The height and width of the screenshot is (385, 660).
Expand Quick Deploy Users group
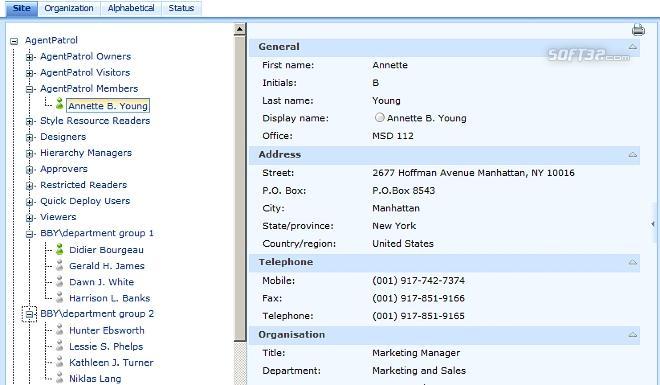(29, 201)
